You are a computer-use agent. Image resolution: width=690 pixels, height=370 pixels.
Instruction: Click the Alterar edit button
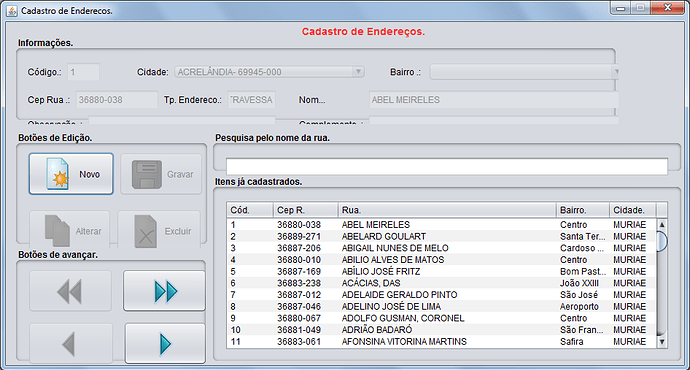pos(70,229)
